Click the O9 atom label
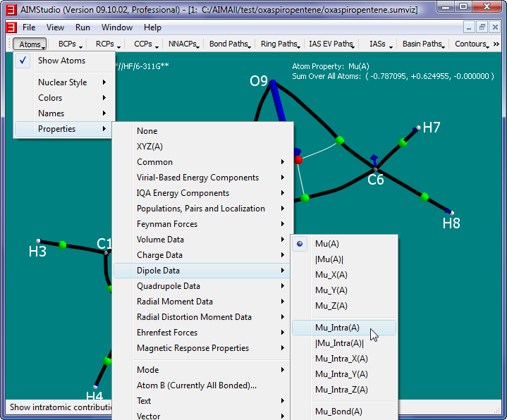The height and width of the screenshot is (420, 507). (259, 81)
